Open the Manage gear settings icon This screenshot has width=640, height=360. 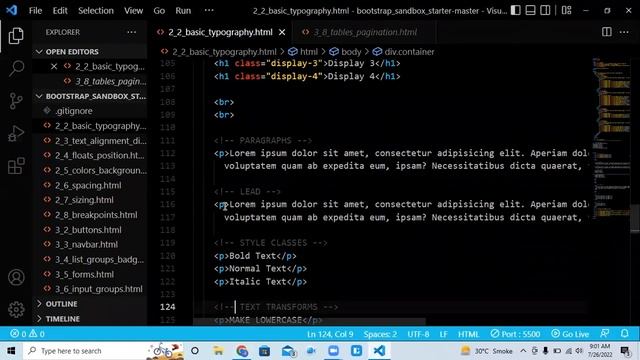(16, 310)
